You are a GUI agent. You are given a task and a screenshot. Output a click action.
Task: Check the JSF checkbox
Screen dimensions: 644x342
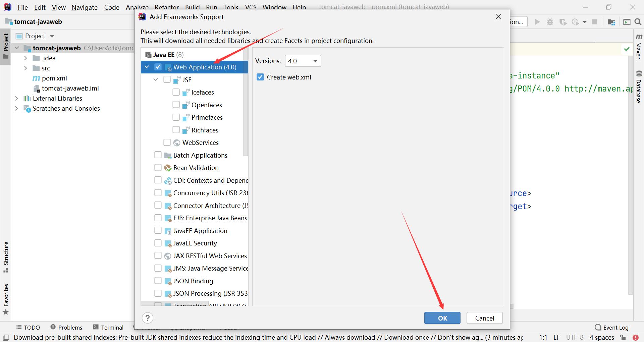[x=167, y=79]
